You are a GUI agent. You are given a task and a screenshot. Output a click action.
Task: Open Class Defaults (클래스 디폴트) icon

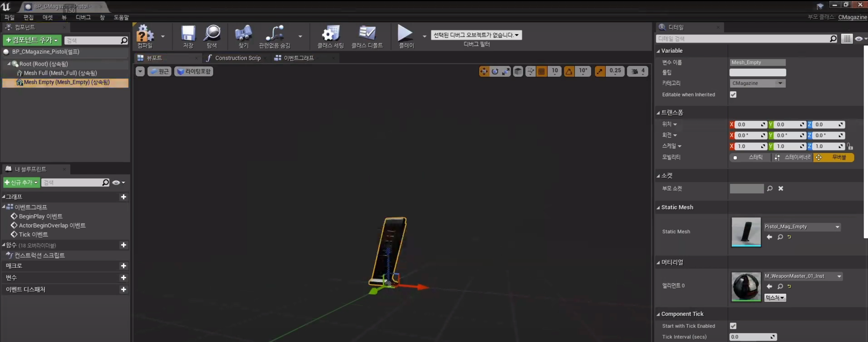point(367,36)
